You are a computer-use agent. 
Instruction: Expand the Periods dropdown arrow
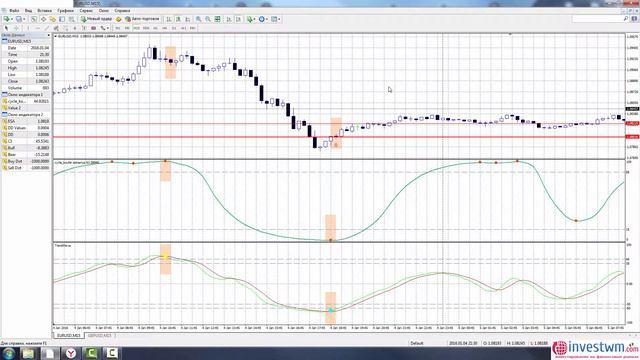click(x=267, y=19)
